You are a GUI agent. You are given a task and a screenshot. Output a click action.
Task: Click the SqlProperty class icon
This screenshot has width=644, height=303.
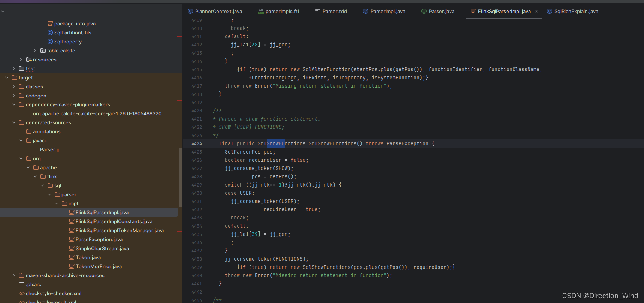(50, 42)
